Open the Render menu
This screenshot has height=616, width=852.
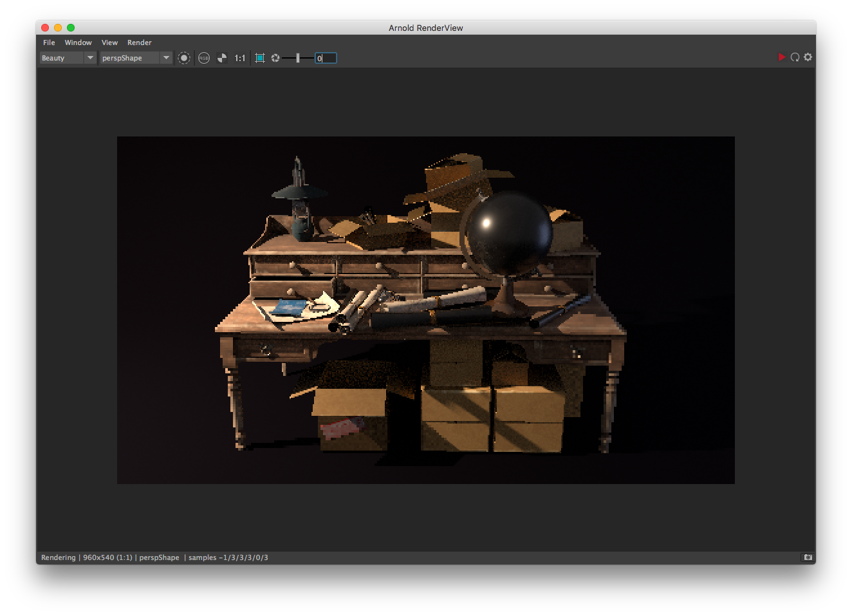point(139,42)
